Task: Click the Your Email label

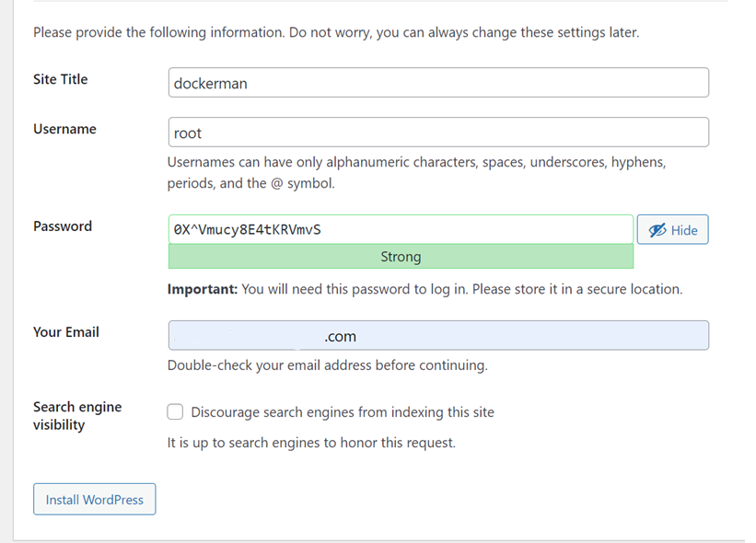Action: [x=66, y=332]
